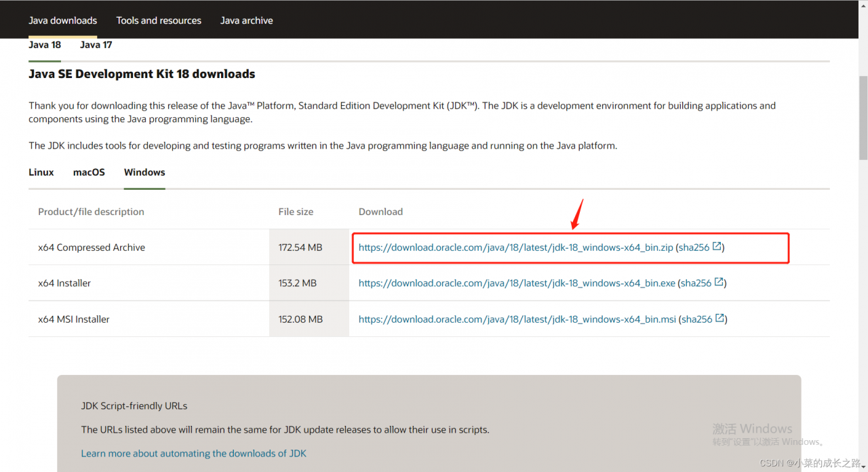Switch to Tools and resources tab
Image resolution: width=868 pixels, height=472 pixels.
coord(159,20)
